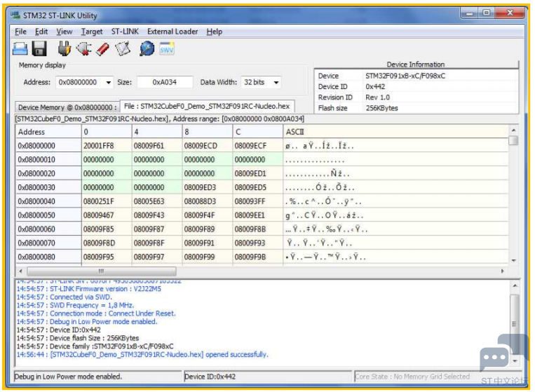Switch to the hex File tab
The image size is (535, 392).
point(207,106)
